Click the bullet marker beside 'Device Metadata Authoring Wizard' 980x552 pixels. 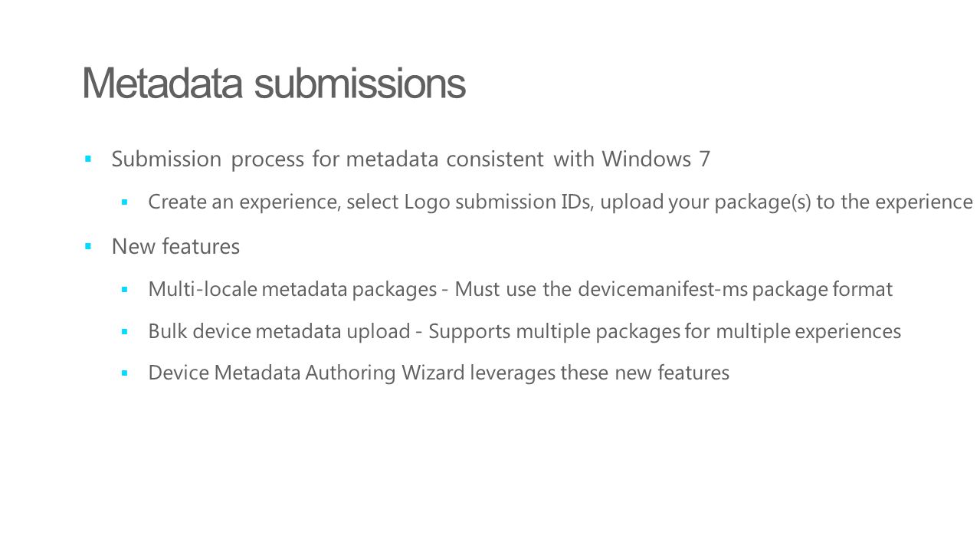[x=124, y=373]
